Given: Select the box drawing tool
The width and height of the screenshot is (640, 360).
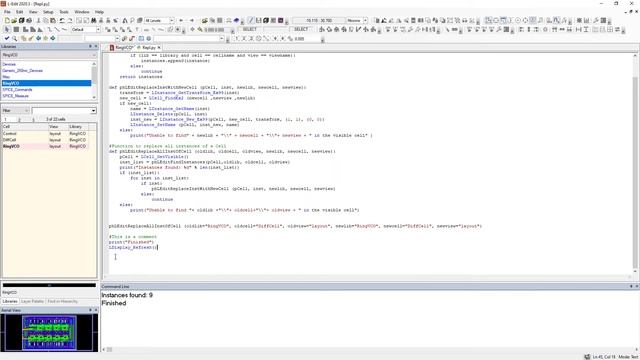Looking at the screenshot, I should pyautogui.click(x=16, y=29).
